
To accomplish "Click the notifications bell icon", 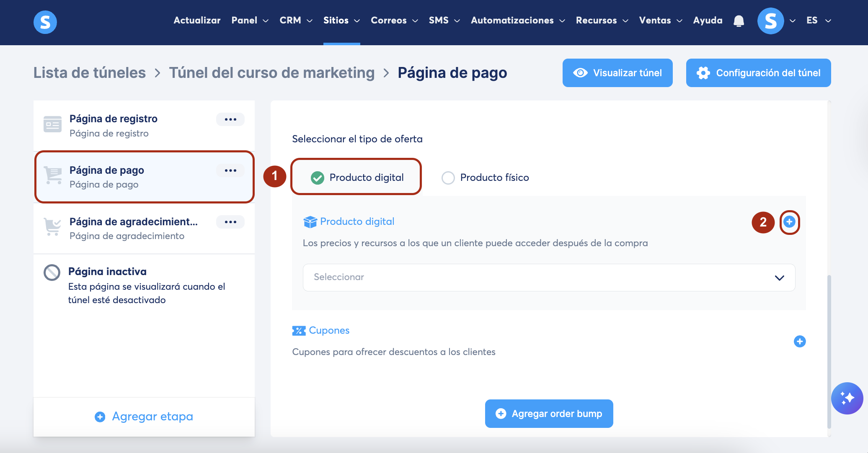I will point(739,21).
